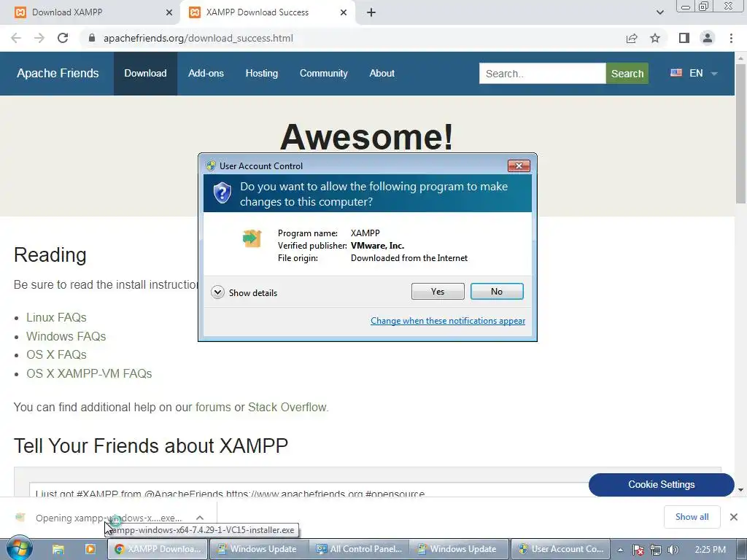747x560 pixels.
Task: Click the page vertical scrollbar thumb
Action: [740, 133]
